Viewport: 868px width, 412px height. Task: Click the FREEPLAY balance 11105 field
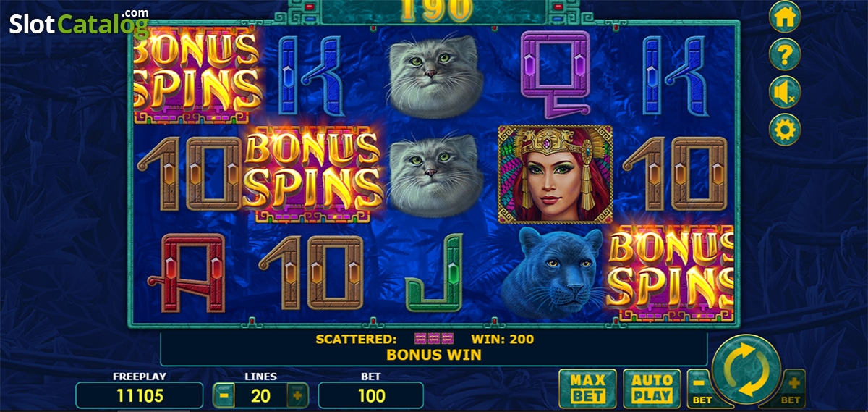click(x=139, y=395)
